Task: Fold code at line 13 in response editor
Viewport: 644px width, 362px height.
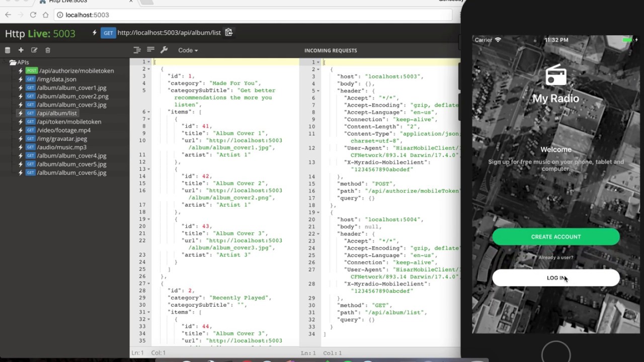Action: pyautogui.click(x=149, y=169)
